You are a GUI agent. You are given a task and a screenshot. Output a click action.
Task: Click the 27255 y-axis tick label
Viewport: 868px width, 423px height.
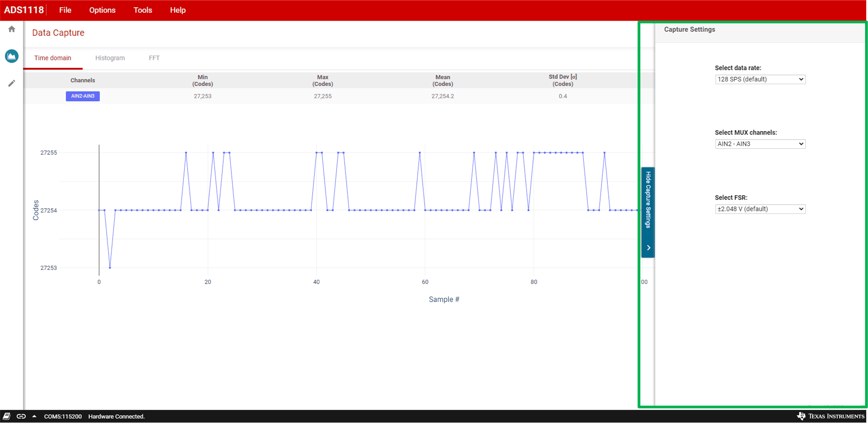[x=49, y=153]
